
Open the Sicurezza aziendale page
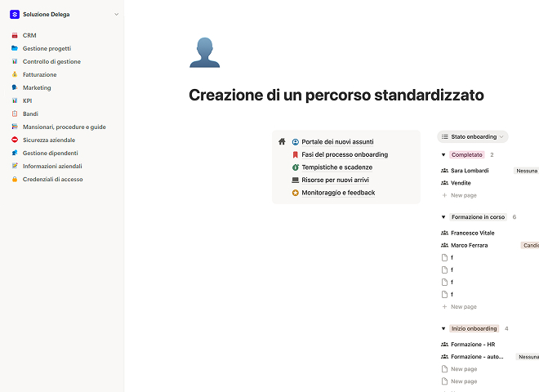(49, 140)
